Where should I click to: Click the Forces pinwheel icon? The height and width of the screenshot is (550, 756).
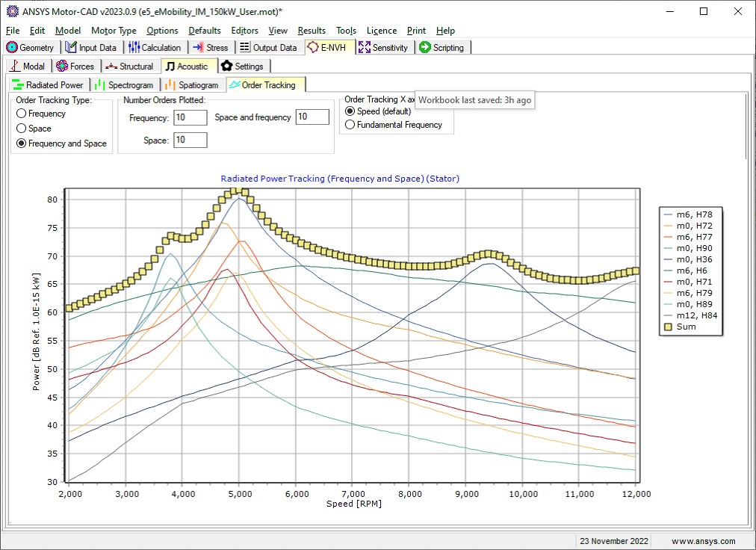coord(62,66)
